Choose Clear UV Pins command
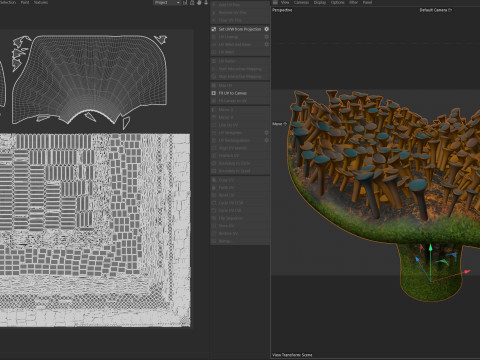 240,20
